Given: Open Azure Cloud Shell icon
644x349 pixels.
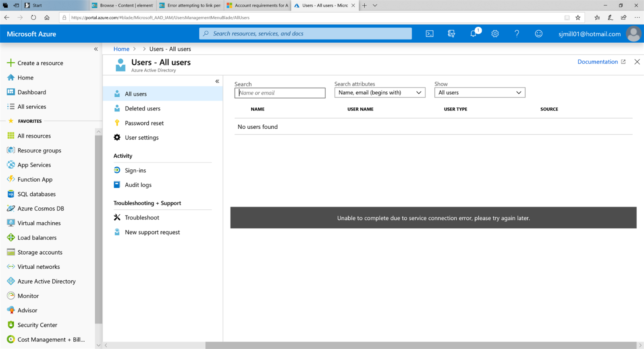Looking at the screenshot, I should (x=430, y=34).
